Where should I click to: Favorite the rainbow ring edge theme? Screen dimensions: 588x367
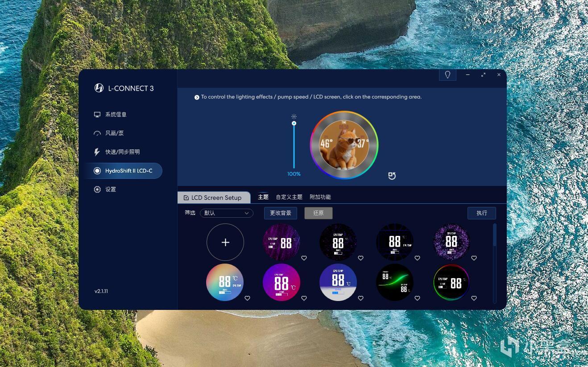point(474,298)
